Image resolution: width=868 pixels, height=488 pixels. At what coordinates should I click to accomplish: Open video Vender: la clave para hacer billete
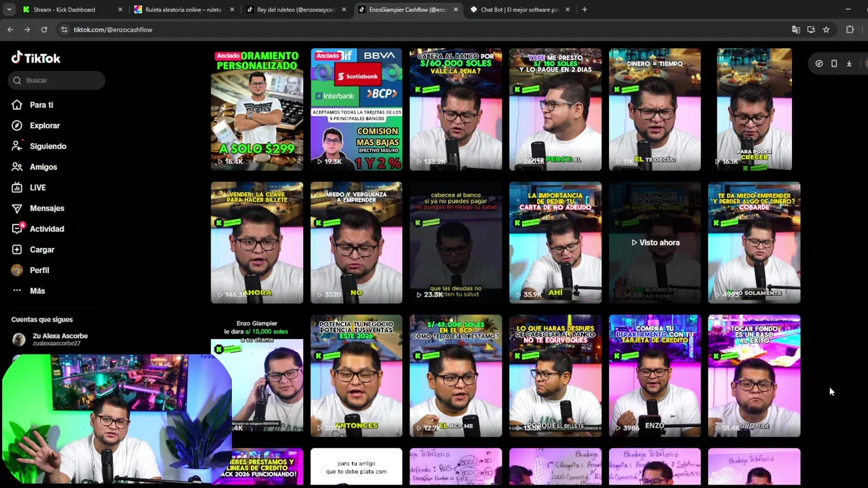(x=257, y=242)
